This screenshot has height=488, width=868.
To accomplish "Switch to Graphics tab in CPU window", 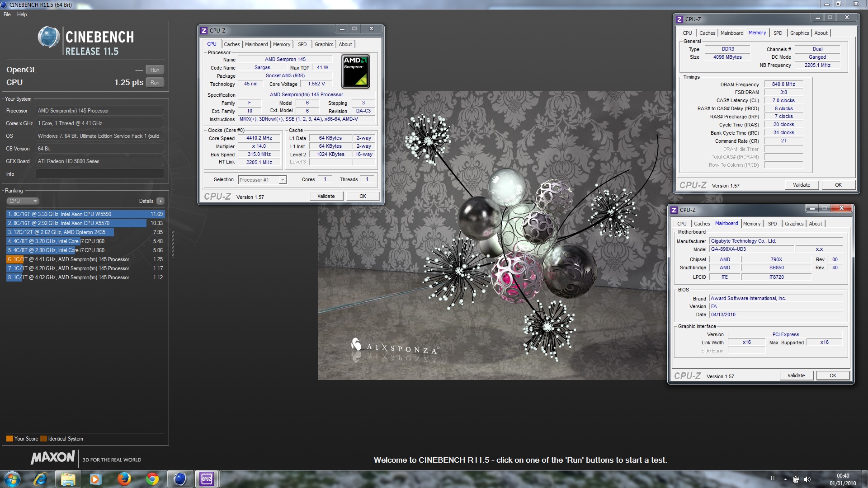I will (x=324, y=44).
